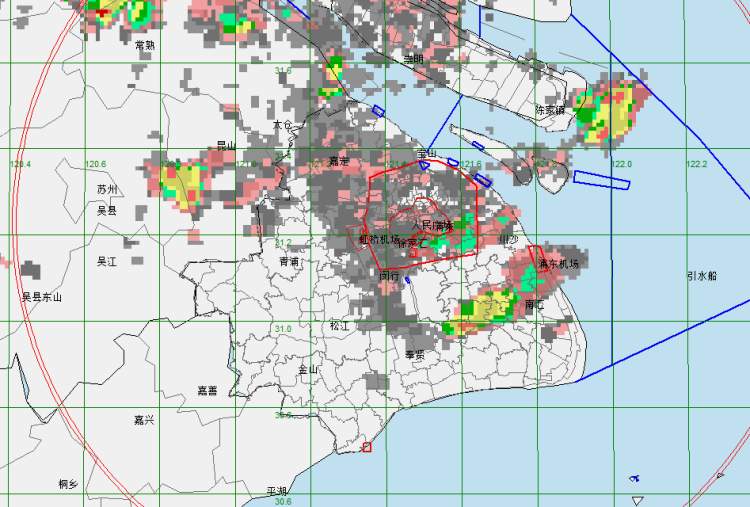This screenshot has width=750, height=507.
Task: Click the small blue airplane icon at sea
Action: (634, 478)
